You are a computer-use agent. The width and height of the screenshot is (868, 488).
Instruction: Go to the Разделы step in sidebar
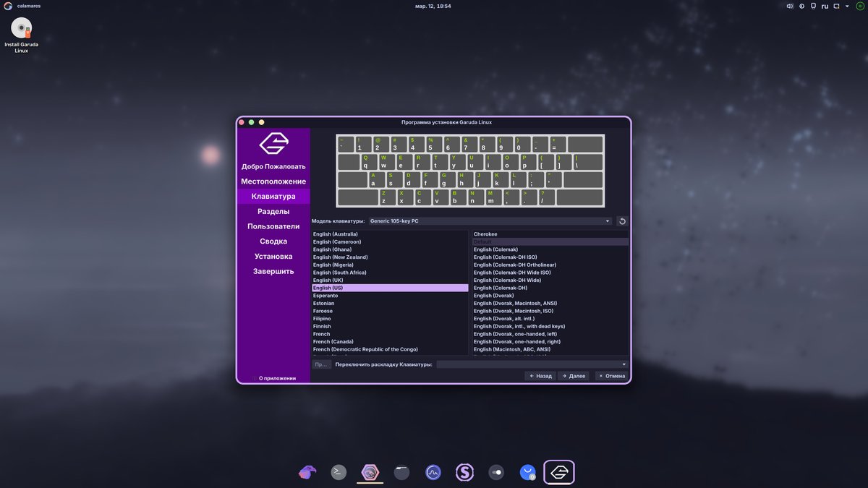pos(273,211)
